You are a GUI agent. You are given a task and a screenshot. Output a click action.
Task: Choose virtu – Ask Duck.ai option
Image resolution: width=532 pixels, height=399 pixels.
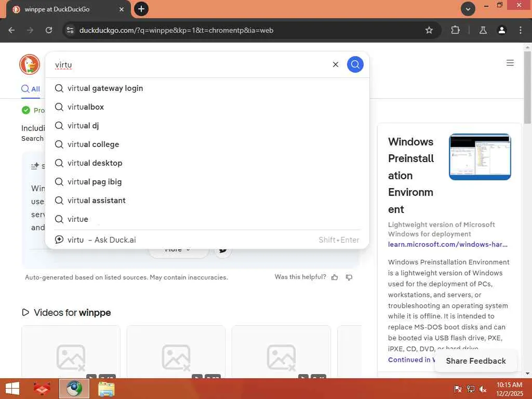tap(207, 240)
